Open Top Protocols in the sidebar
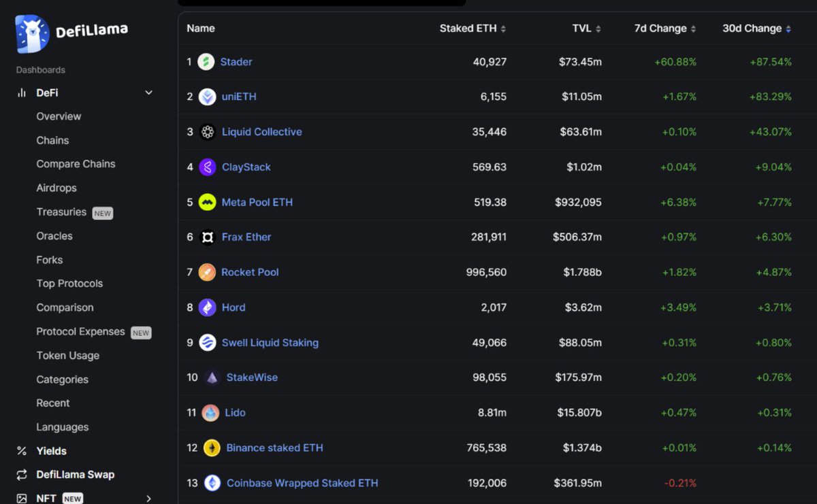817x504 pixels. [x=69, y=284]
